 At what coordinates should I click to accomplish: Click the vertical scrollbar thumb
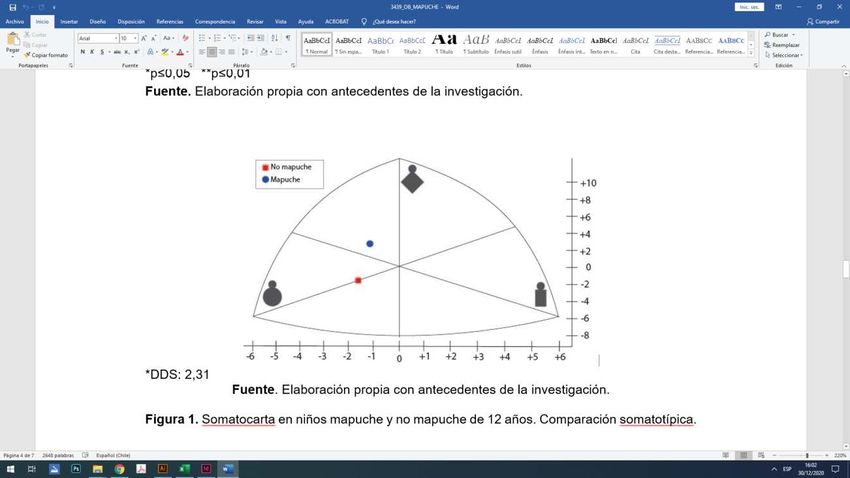coord(846,269)
